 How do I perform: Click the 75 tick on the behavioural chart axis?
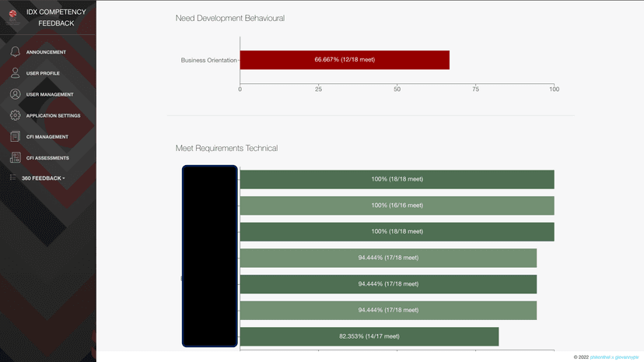click(x=475, y=90)
